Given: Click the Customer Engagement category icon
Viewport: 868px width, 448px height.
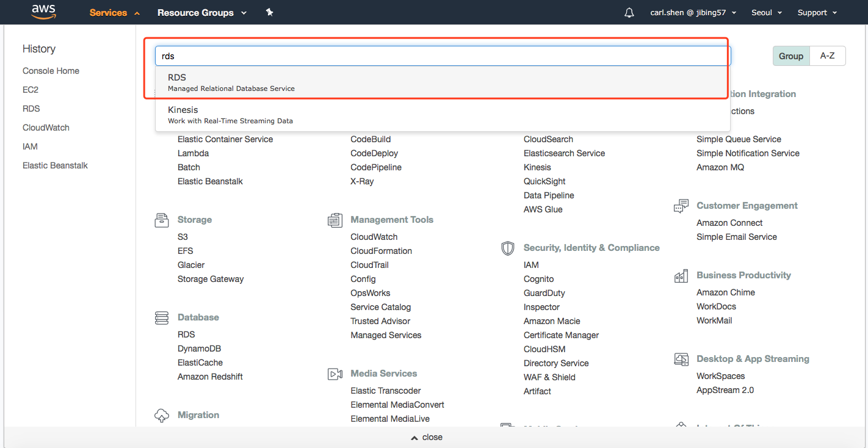Looking at the screenshot, I should point(681,206).
